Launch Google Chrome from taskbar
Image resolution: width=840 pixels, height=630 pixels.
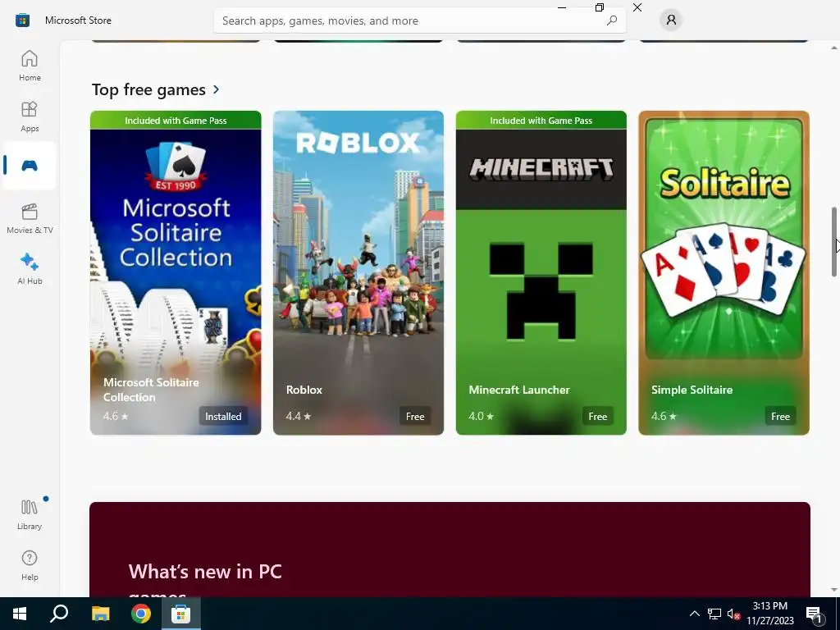point(141,614)
